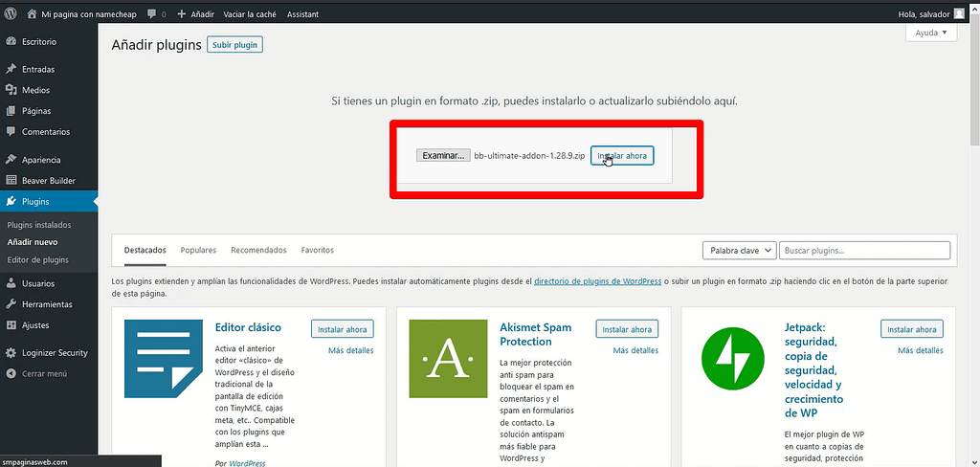Click Examinar to choose a zip file

point(443,155)
